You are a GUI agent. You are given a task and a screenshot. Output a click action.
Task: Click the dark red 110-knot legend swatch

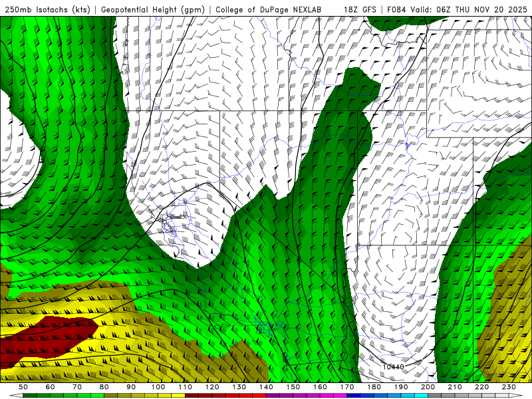192,396
